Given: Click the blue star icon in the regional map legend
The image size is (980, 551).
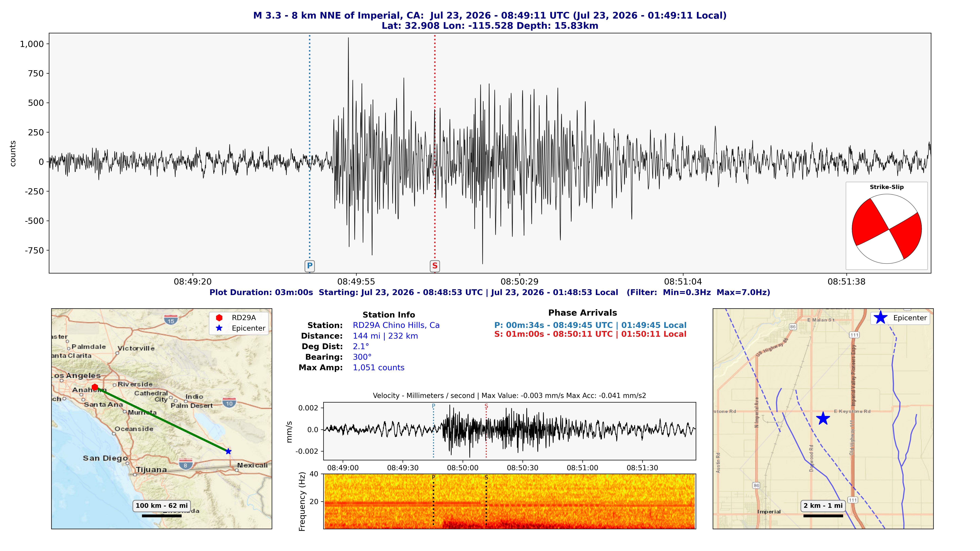Looking at the screenshot, I should pyautogui.click(x=219, y=328).
